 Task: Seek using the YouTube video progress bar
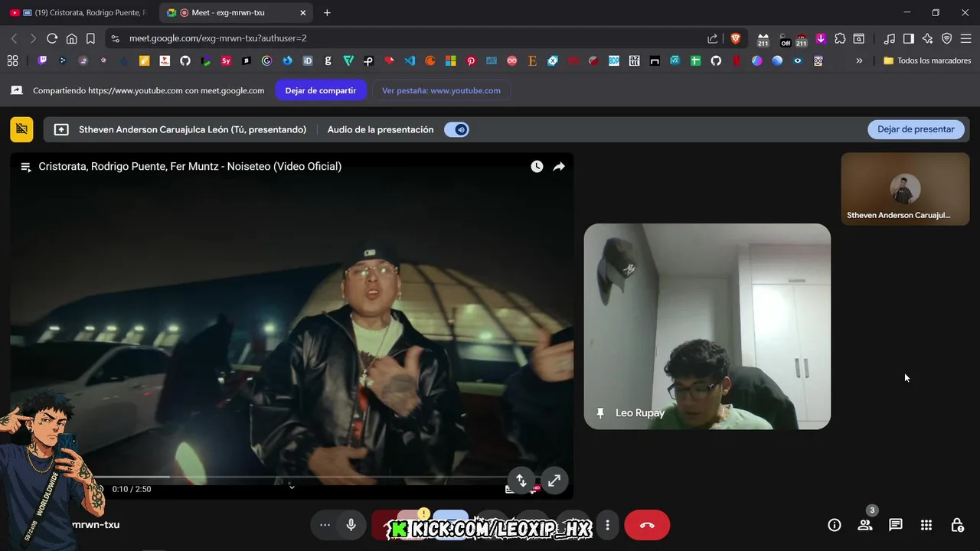(291, 477)
